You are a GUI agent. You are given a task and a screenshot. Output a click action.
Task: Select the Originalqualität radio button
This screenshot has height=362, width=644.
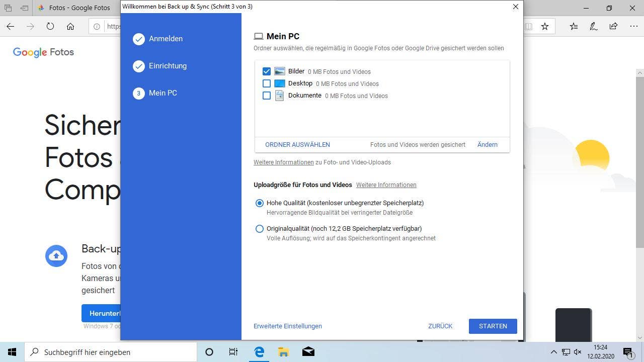pos(260,229)
